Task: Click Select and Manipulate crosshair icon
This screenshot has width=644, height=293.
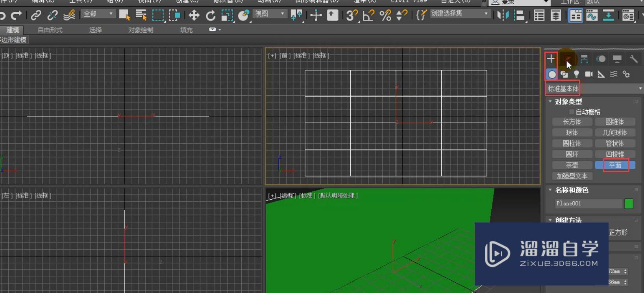Action: point(316,15)
